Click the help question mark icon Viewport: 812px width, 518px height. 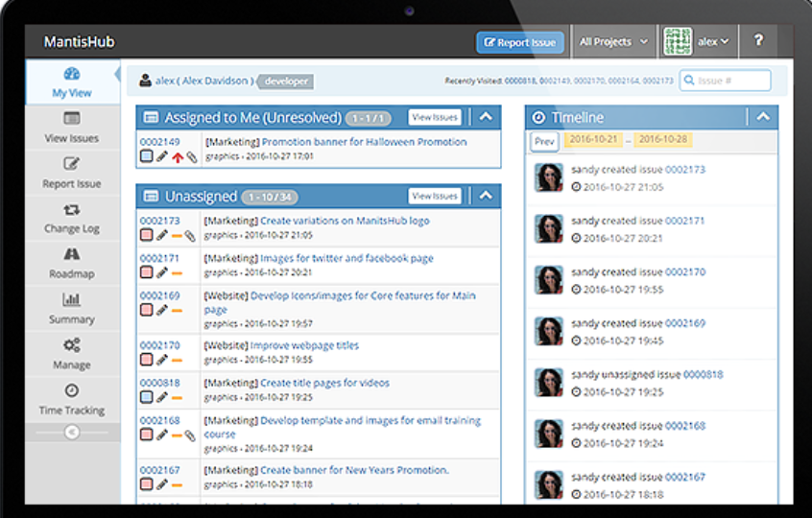(x=758, y=41)
